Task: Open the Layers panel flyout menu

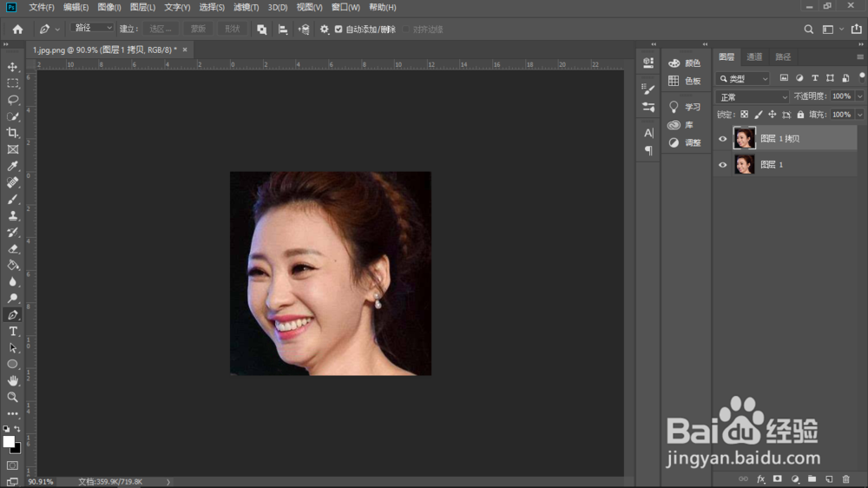Action: (x=859, y=57)
